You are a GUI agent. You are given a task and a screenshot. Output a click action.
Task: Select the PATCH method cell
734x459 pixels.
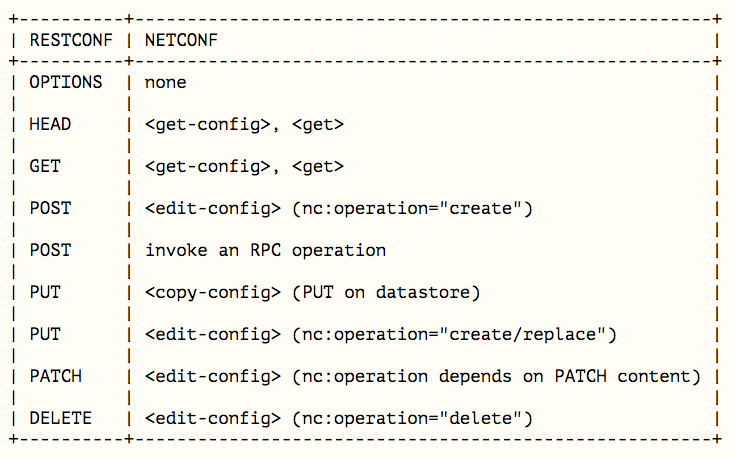point(55,376)
